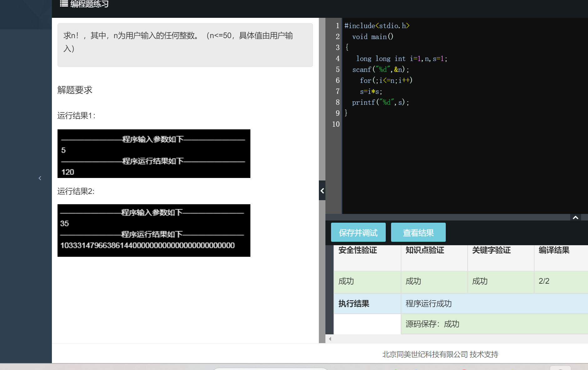Click the printf statement on line 8
Viewport: 588px width, 370px height.
(380, 102)
